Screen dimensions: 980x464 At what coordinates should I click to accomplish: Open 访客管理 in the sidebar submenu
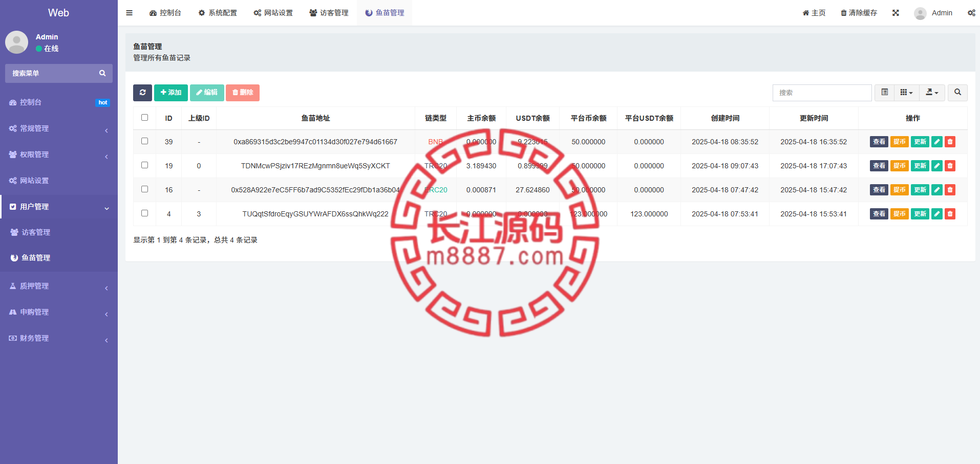59,232
